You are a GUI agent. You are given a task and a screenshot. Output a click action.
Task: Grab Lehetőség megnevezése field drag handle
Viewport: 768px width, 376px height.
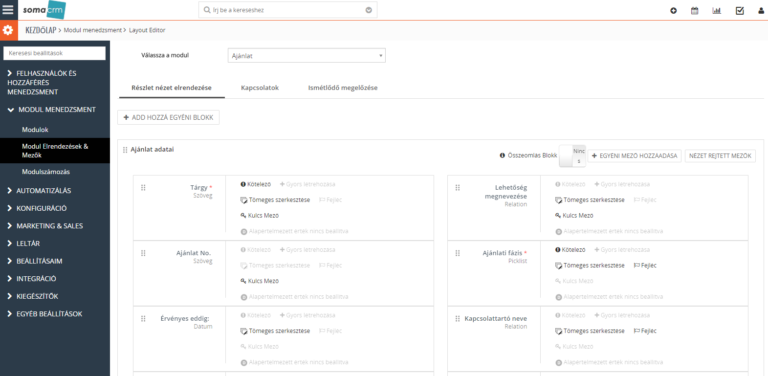tap(457, 188)
